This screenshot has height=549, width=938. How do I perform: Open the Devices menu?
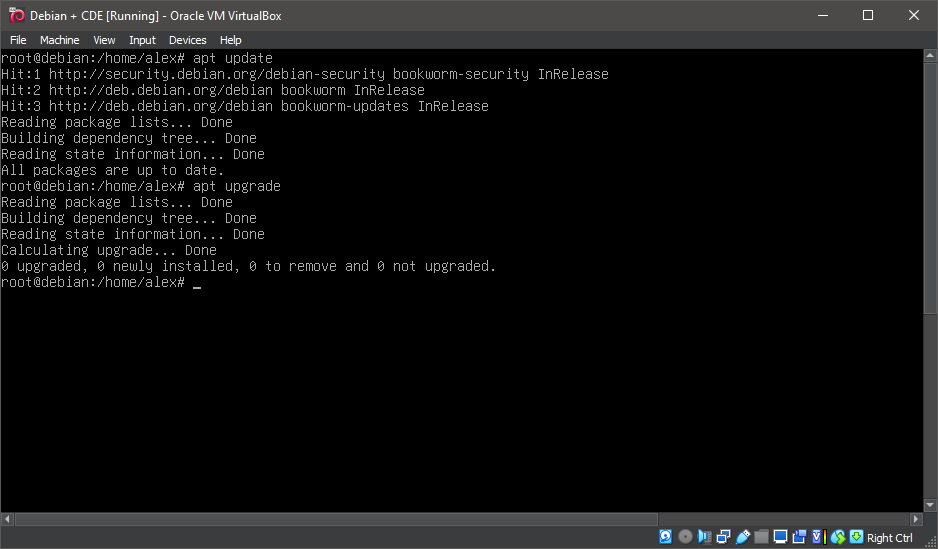187,40
